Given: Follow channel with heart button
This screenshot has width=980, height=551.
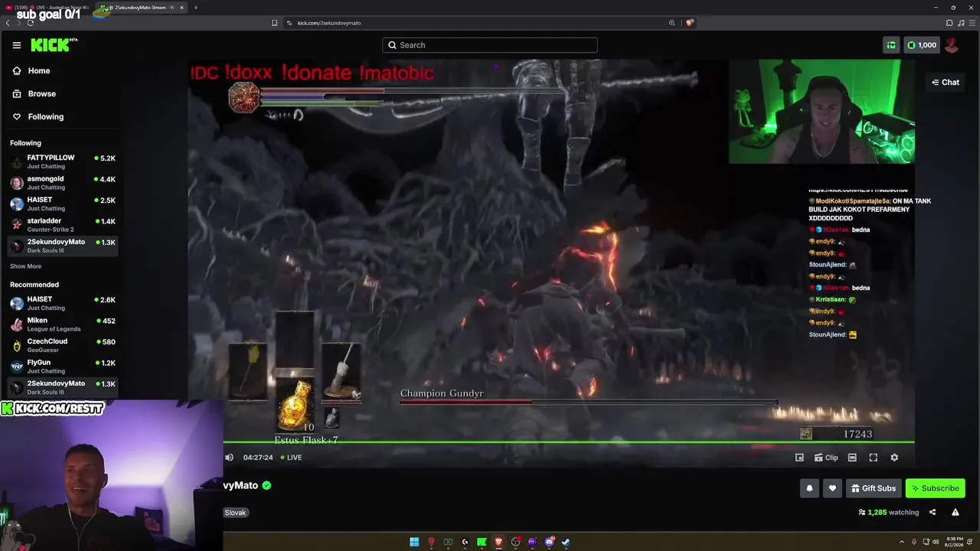Looking at the screenshot, I should tap(832, 488).
